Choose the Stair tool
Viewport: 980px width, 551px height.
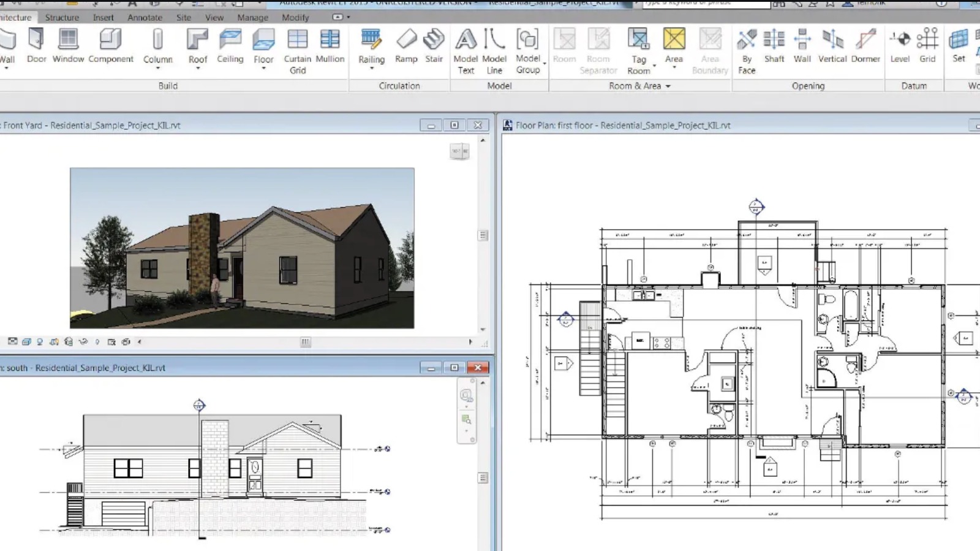click(x=434, y=46)
